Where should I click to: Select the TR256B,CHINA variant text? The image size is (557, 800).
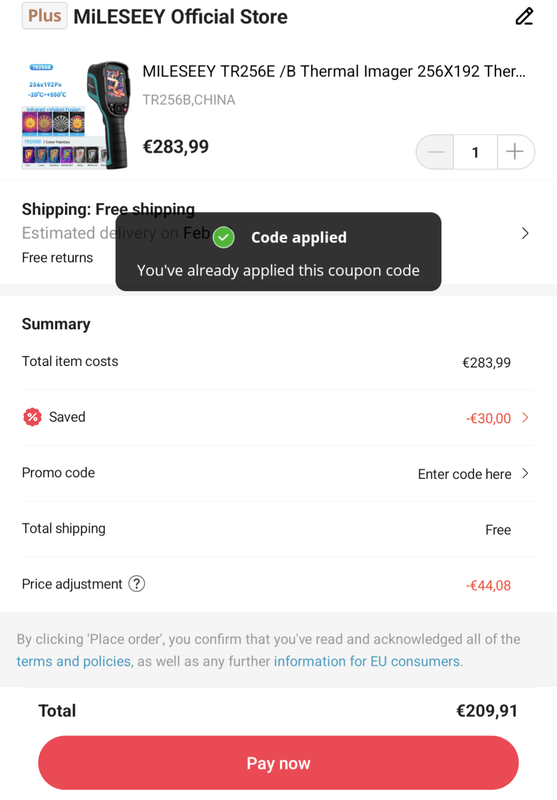189,99
